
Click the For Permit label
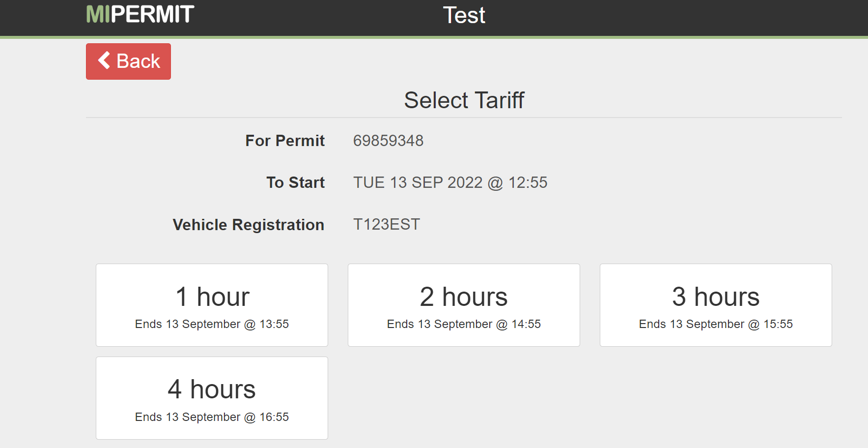coord(285,141)
